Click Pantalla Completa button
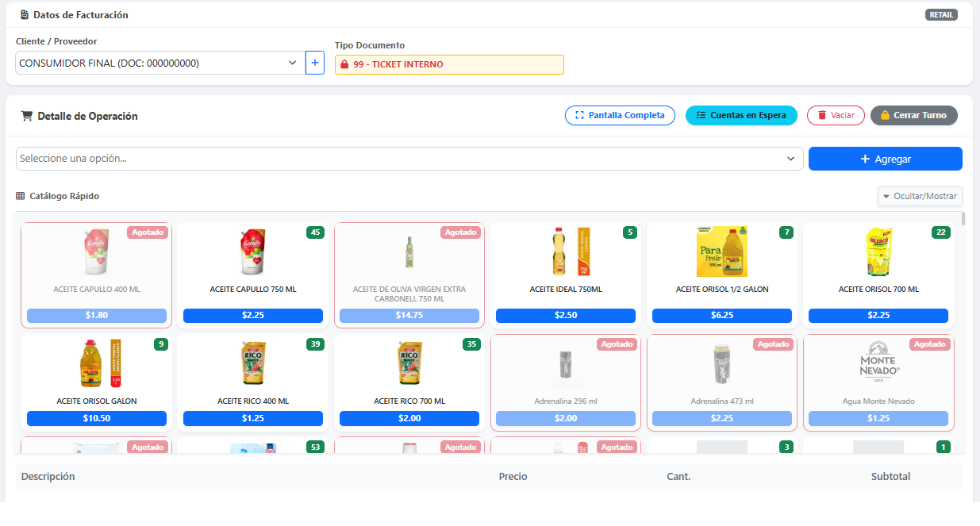Image resolution: width=980 pixels, height=526 pixels. click(x=620, y=115)
